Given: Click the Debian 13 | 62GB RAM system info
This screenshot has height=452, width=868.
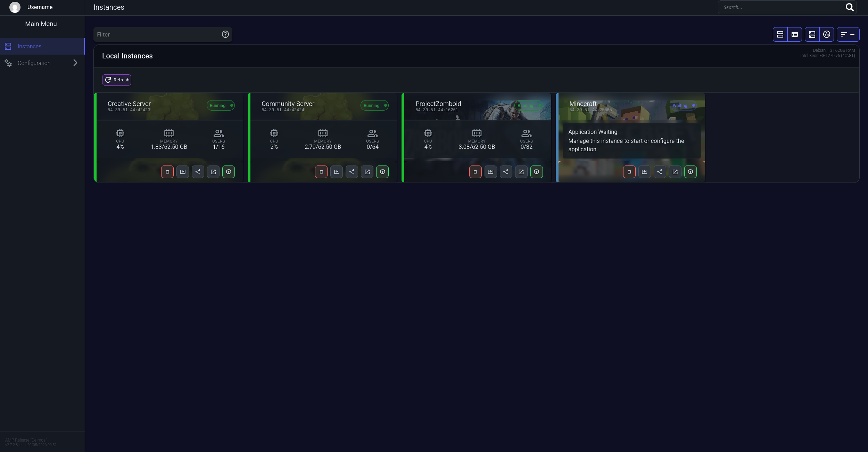Looking at the screenshot, I should click(834, 50).
